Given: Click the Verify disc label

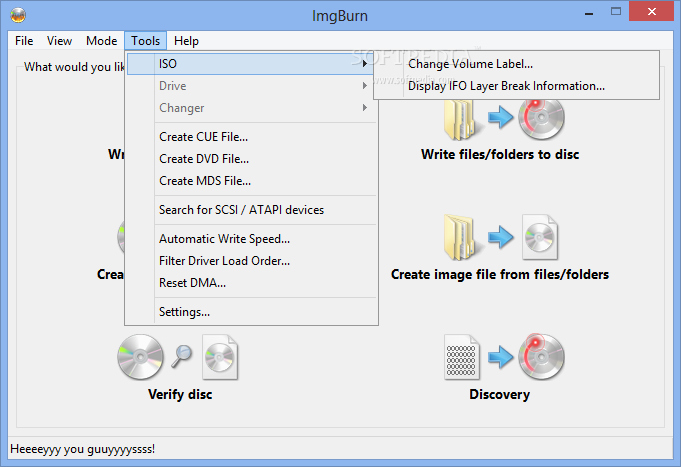Looking at the screenshot, I should click(x=180, y=394).
